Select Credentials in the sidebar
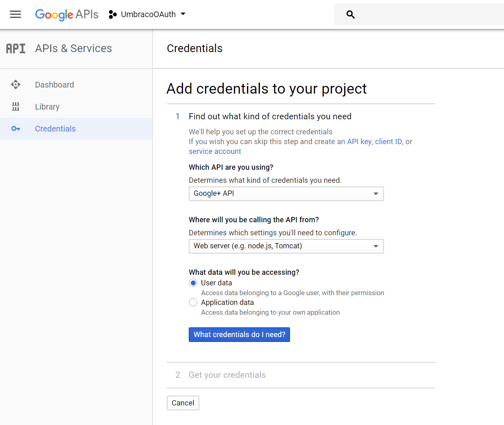 [76, 129]
